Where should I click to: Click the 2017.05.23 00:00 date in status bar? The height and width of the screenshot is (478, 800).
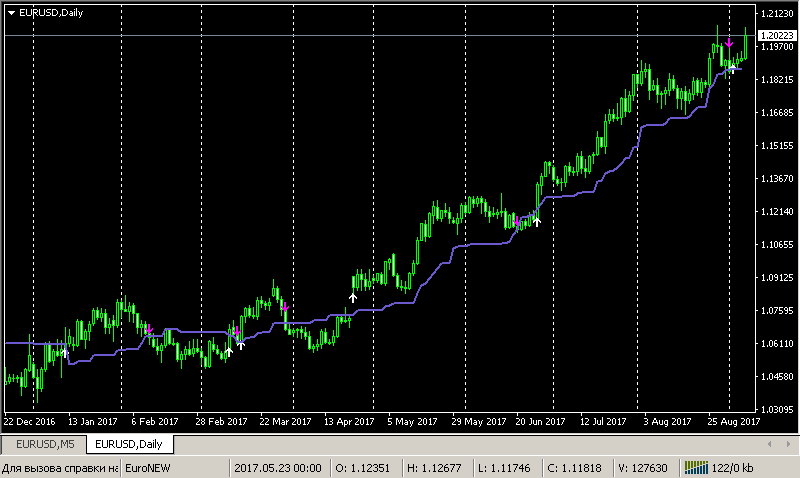278,468
